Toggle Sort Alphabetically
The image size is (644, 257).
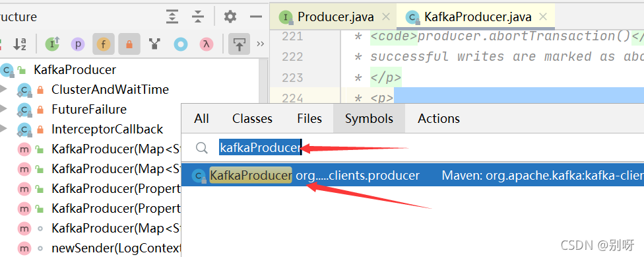click(20, 44)
